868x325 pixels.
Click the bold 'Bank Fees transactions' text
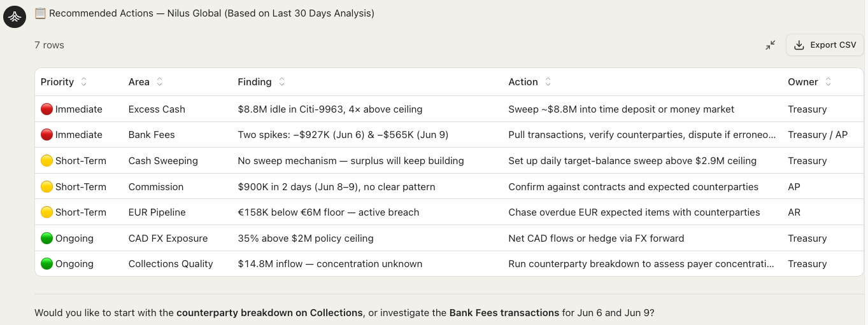(504, 313)
